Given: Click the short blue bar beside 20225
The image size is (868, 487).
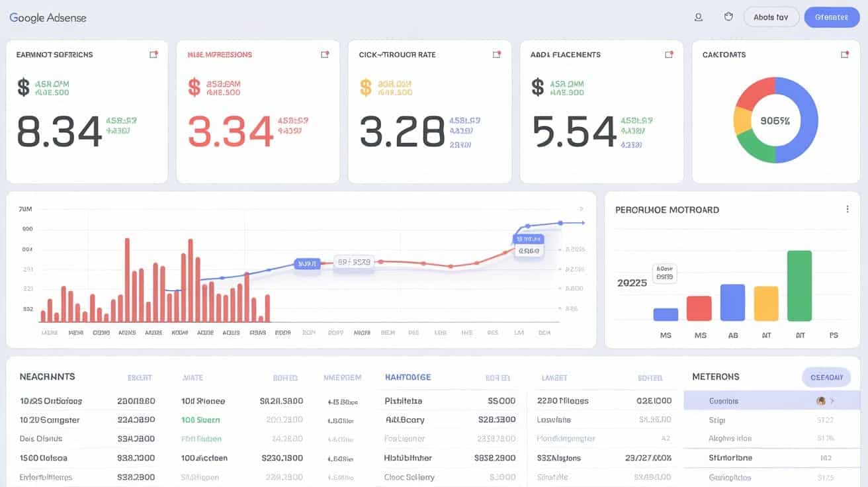Looking at the screenshot, I should (x=666, y=314).
